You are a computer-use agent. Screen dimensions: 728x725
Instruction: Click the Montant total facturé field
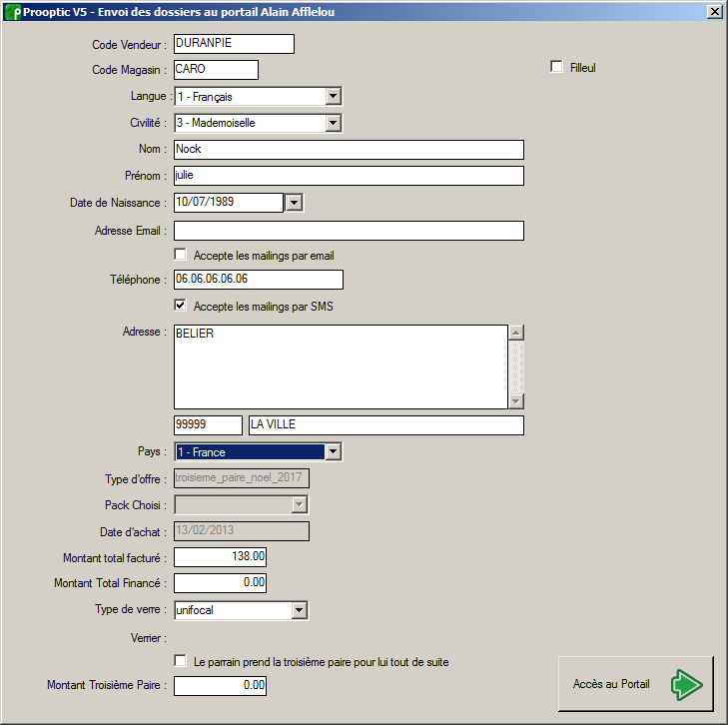coord(220,557)
